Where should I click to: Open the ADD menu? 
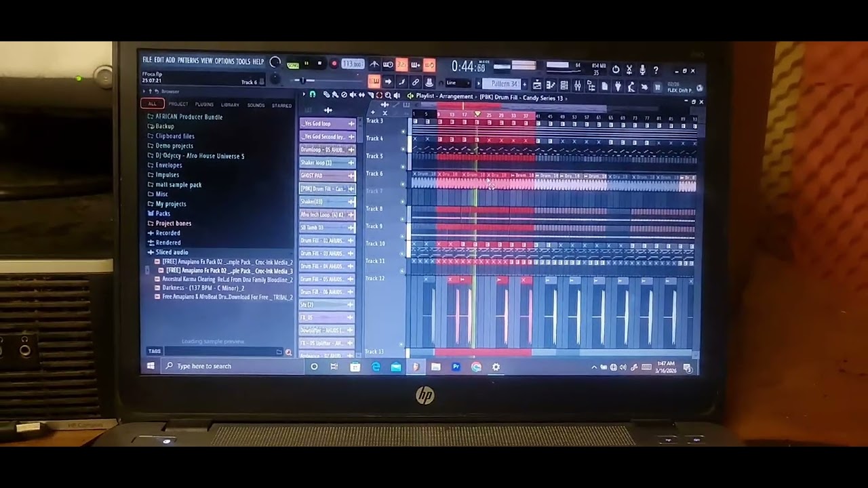point(171,60)
